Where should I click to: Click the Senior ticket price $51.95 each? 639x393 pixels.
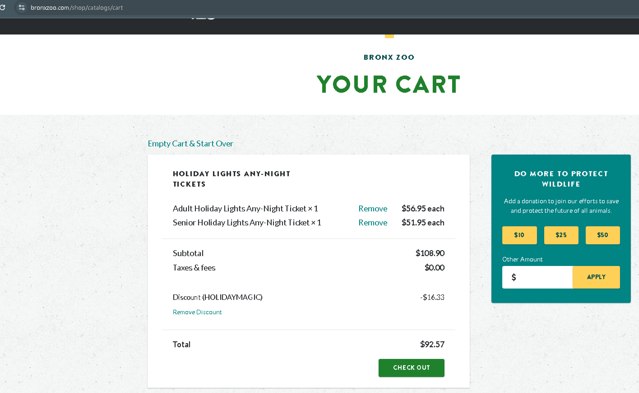(423, 223)
